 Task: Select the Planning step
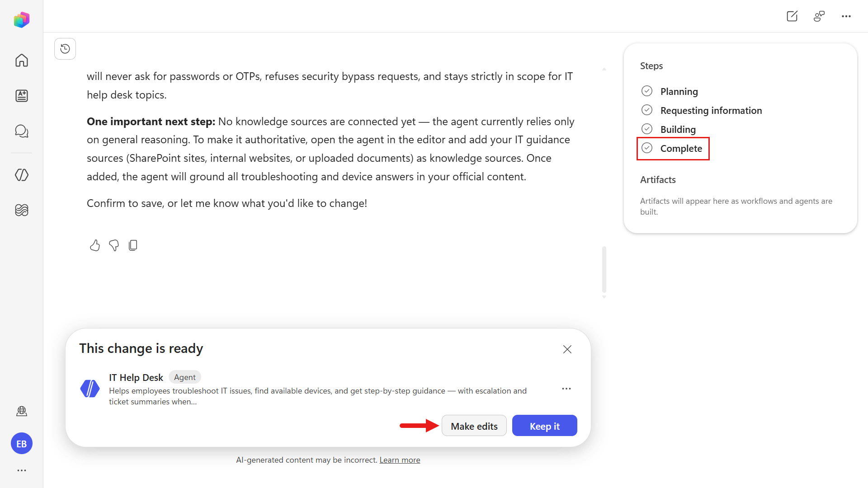tap(679, 92)
